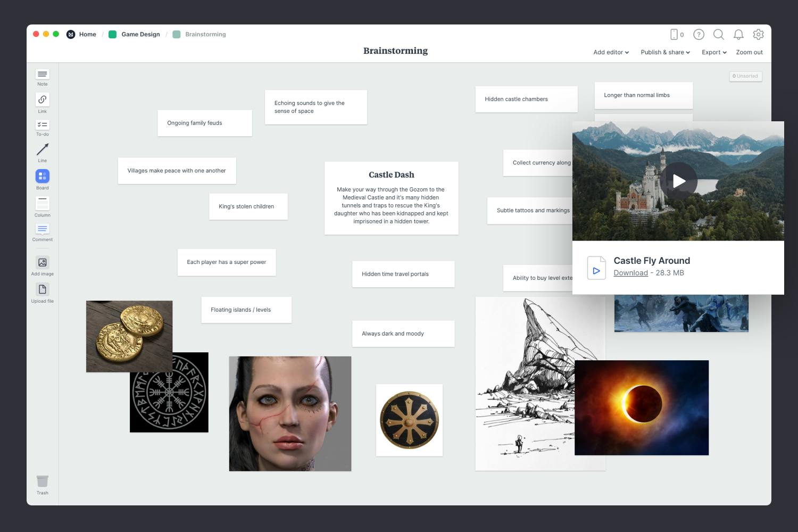Open search with the magnifier icon
This screenshot has height=532, width=798.
pyautogui.click(x=718, y=34)
